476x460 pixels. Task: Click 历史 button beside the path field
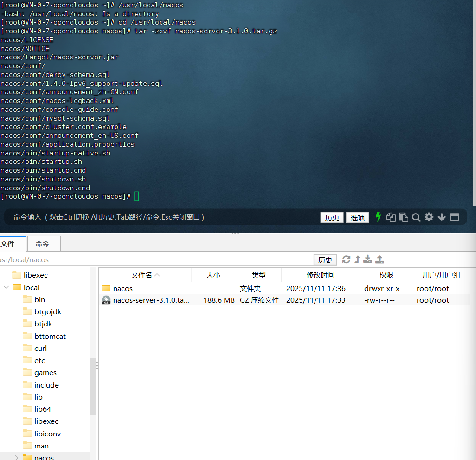pyautogui.click(x=325, y=260)
